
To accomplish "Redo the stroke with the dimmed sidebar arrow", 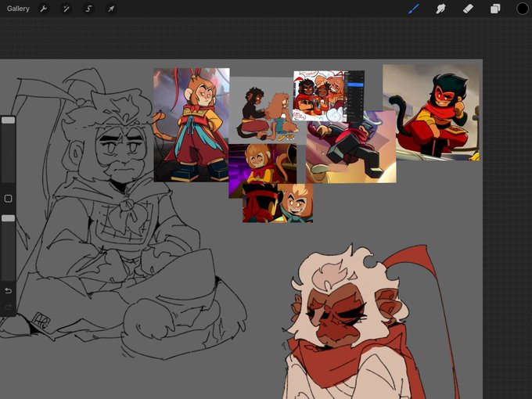I will [8, 307].
